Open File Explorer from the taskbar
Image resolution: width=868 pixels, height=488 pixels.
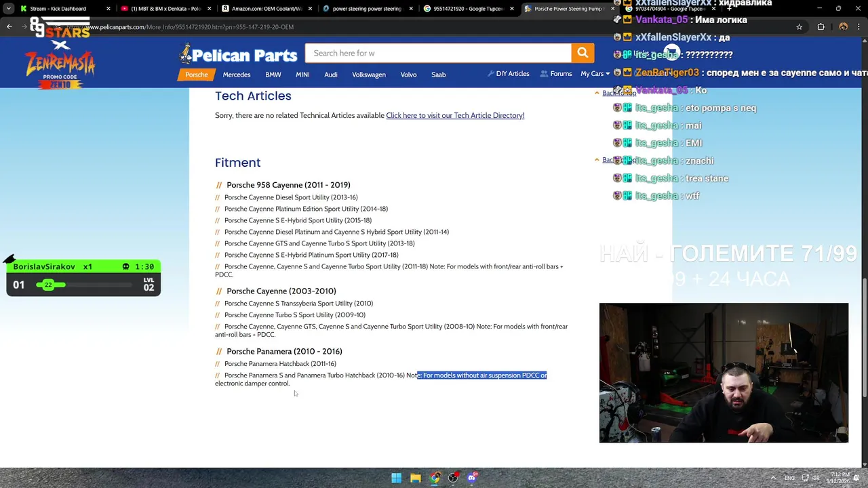(x=416, y=478)
